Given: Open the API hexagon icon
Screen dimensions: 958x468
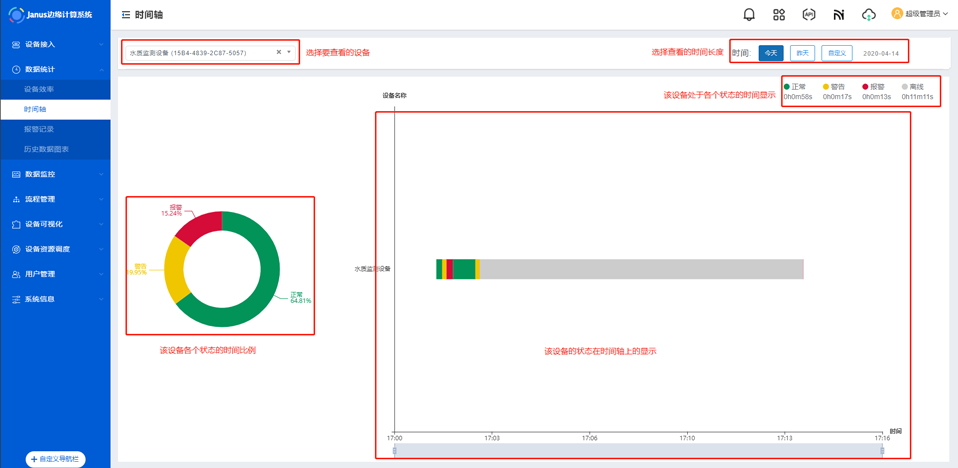Looking at the screenshot, I should pos(809,15).
